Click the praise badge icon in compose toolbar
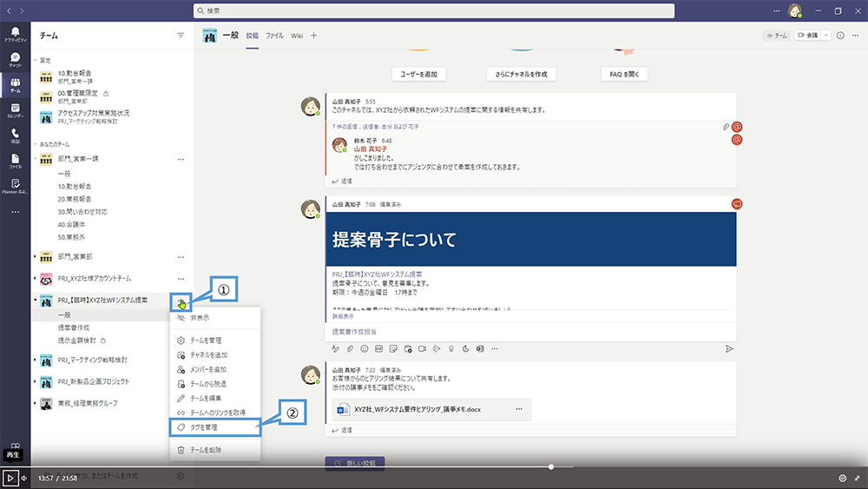868x489 pixels. pyautogui.click(x=451, y=349)
